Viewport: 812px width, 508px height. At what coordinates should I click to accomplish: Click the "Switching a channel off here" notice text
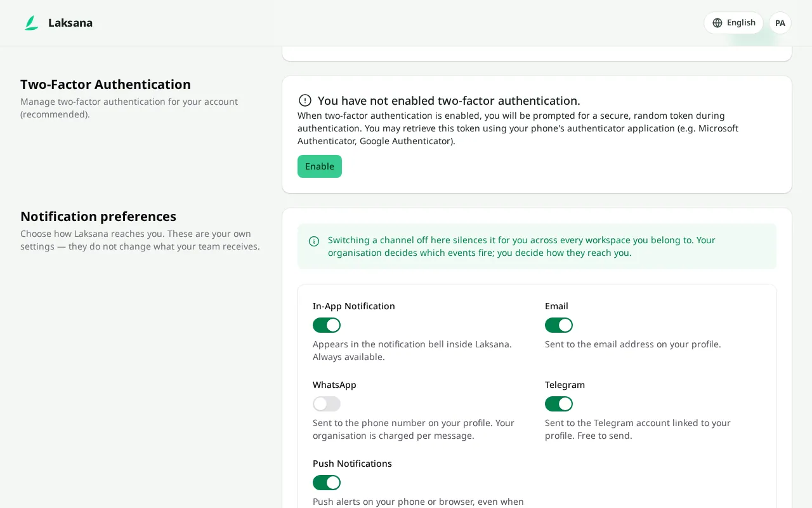pos(521,246)
